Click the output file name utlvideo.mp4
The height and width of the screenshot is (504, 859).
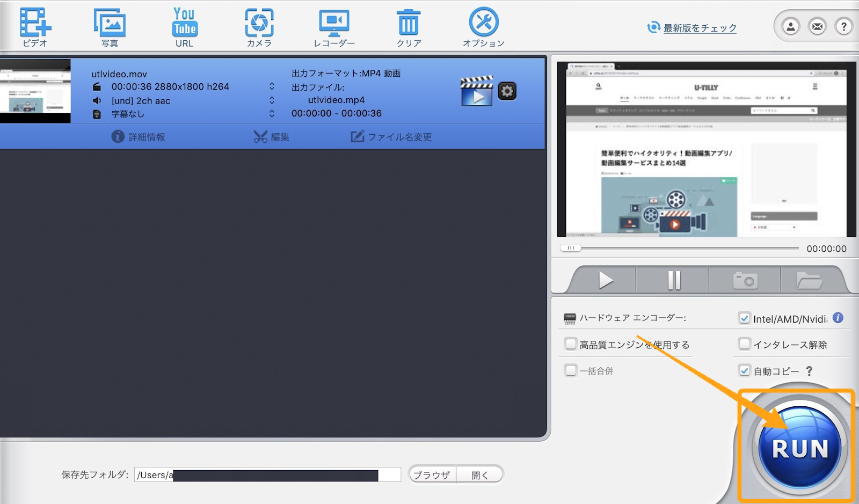(337, 100)
